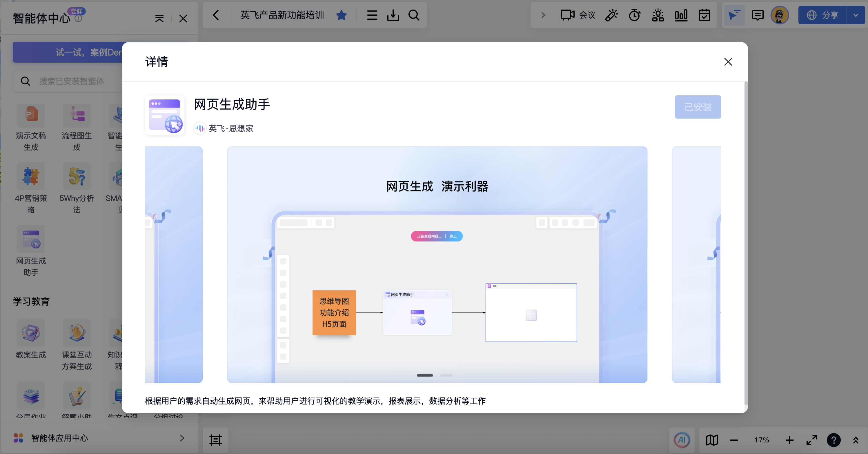Click the frame tool icon at bottom
The height and width of the screenshot is (454, 868).
[x=216, y=440]
